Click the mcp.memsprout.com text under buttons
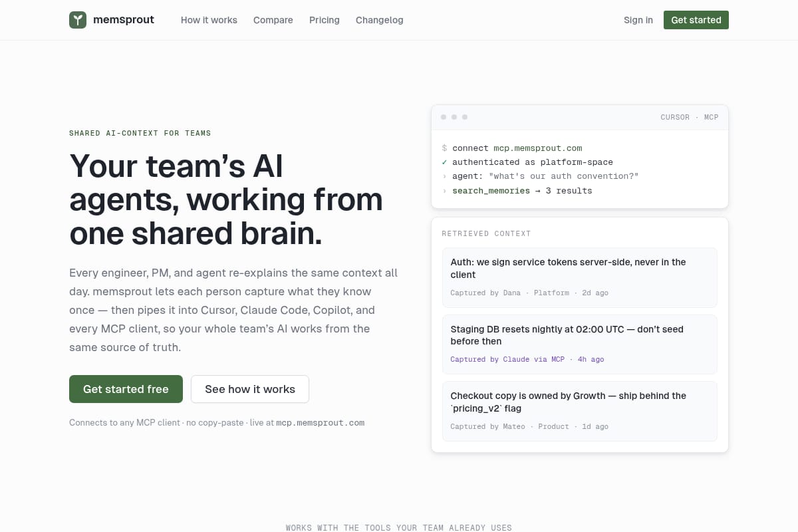The width and height of the screenshot is (798, 532). [x=321, y=422]
